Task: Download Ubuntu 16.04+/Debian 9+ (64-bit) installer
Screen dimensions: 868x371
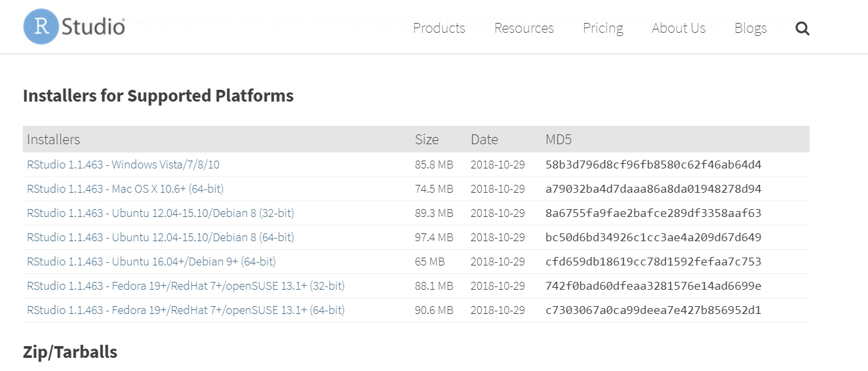Action: (151, 262)
